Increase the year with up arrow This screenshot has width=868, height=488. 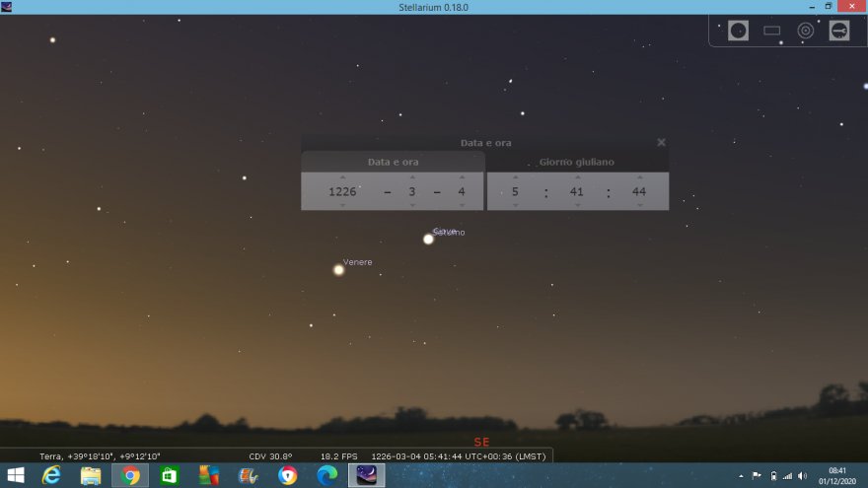(x=342, y=177)
